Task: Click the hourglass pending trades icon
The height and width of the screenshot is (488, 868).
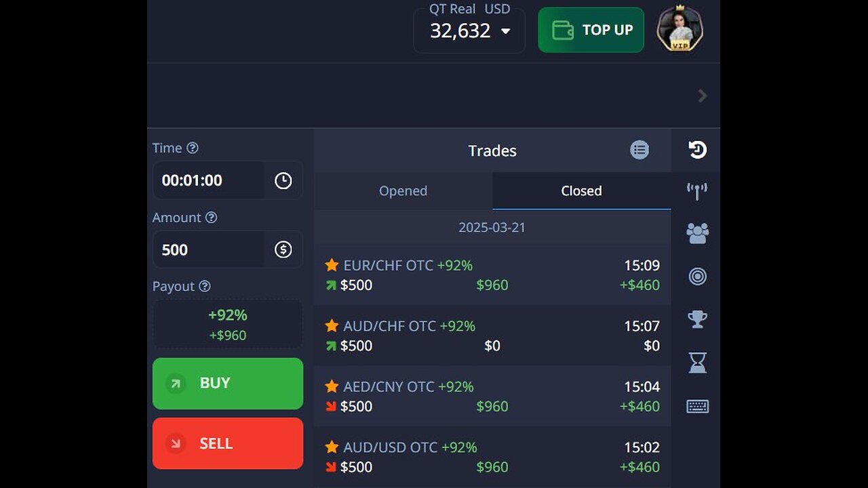Action: point(697,363)
